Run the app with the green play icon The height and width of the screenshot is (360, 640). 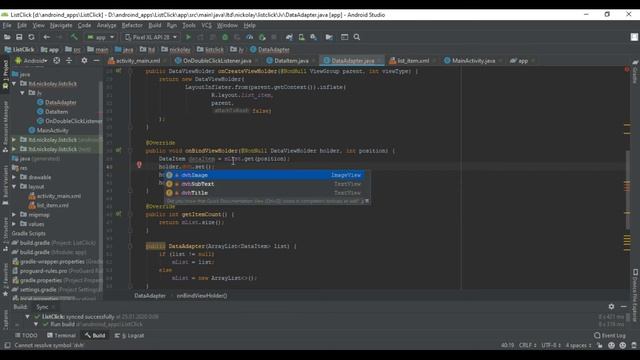(x=188, y=37)
